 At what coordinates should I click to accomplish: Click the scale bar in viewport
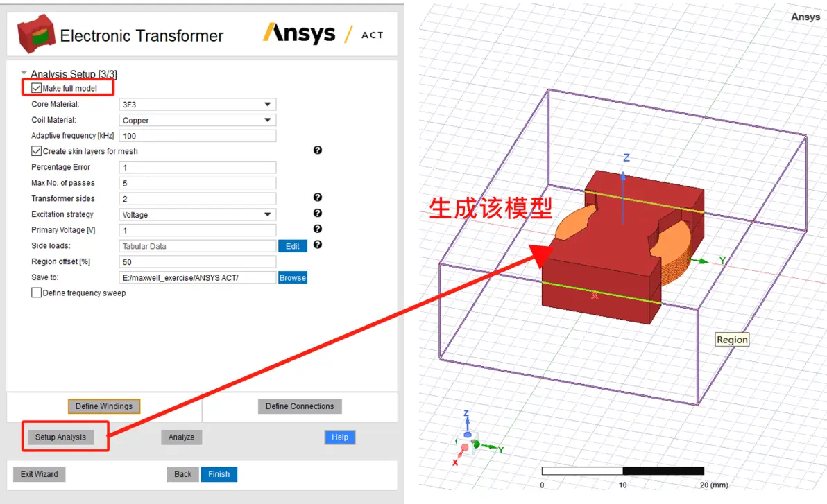coord(623,471)
